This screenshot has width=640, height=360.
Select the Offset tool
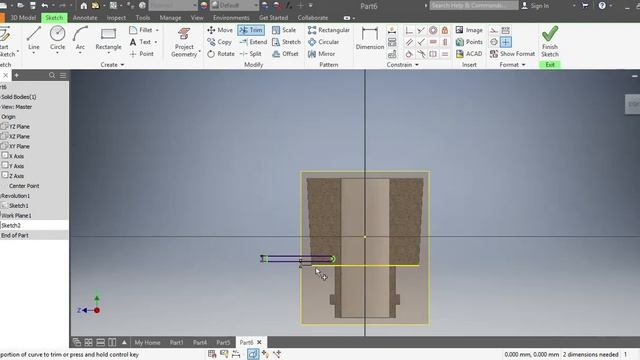click(285, 54)
